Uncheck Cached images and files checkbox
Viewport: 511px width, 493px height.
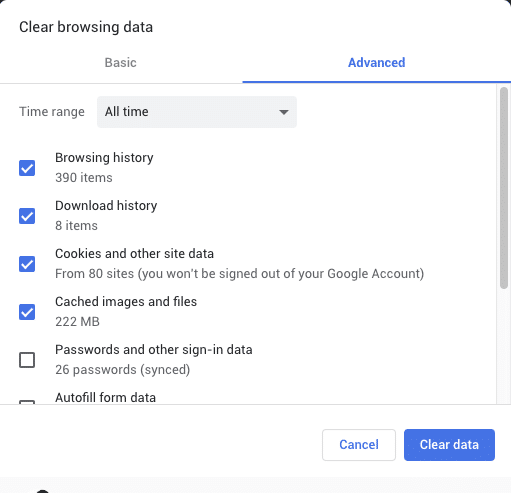click(27, 312)
